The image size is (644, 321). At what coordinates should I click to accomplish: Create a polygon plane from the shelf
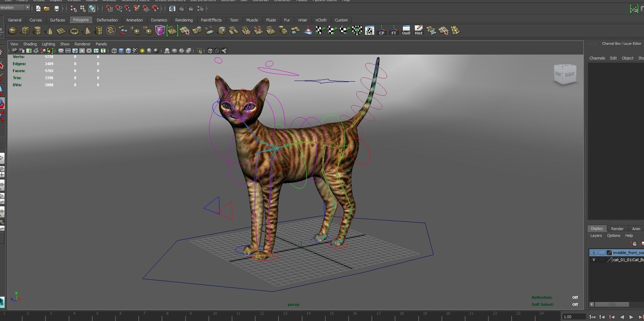[x=61, y=31]
